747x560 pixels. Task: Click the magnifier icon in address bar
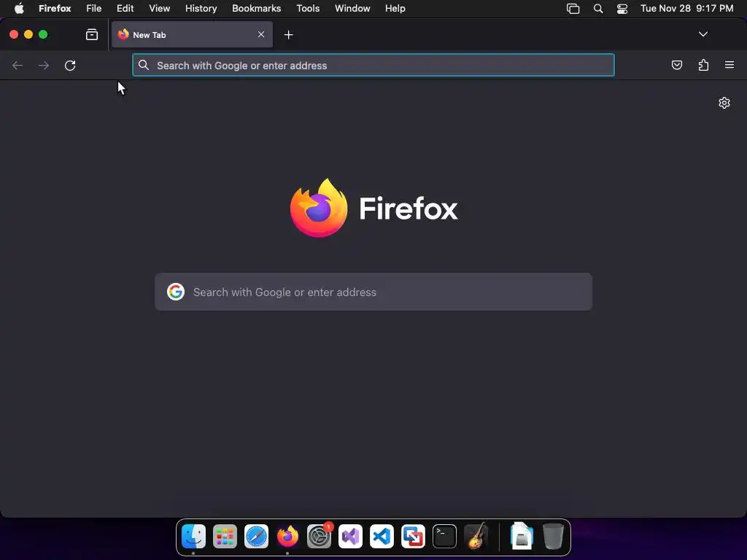click(x=144, y=65)
